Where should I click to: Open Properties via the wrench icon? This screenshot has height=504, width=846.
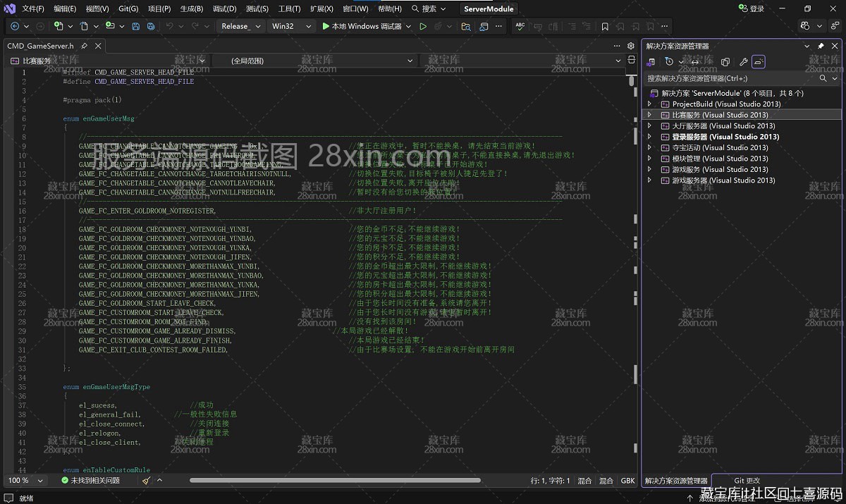(x=743, y=62)
